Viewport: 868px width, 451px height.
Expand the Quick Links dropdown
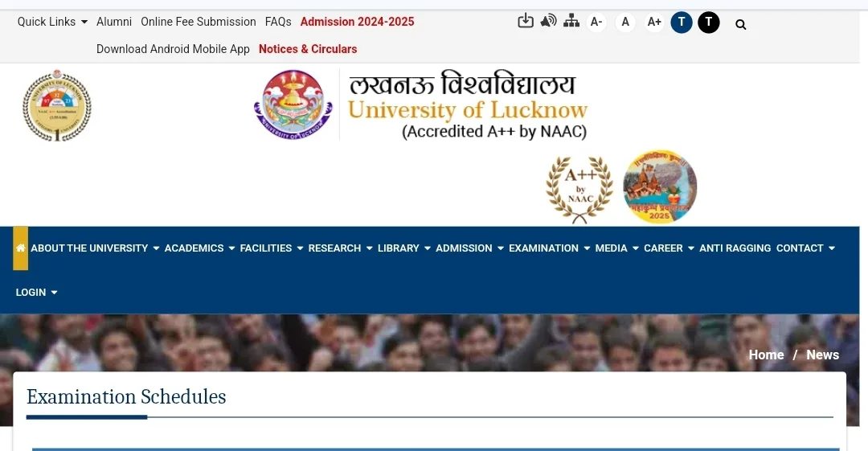[52, 22]
